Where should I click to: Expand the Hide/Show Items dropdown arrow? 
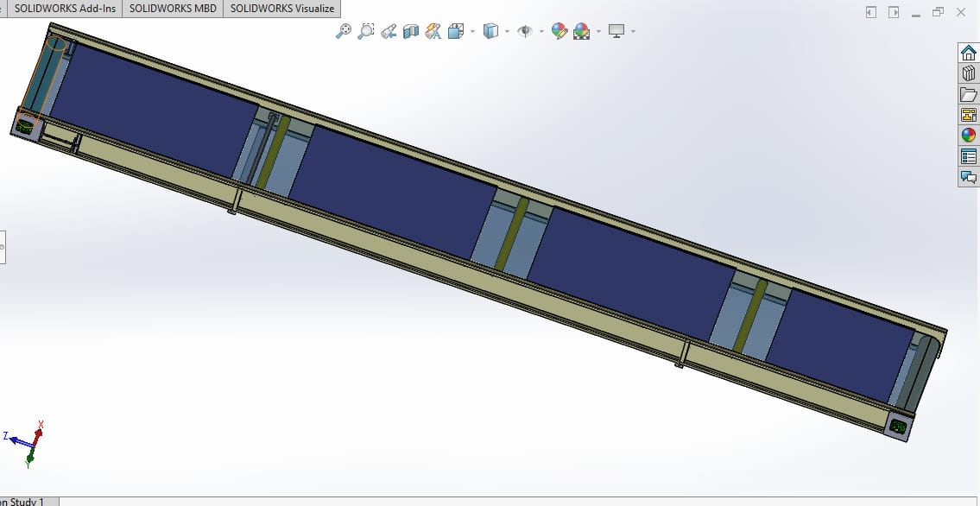(542, 31)
